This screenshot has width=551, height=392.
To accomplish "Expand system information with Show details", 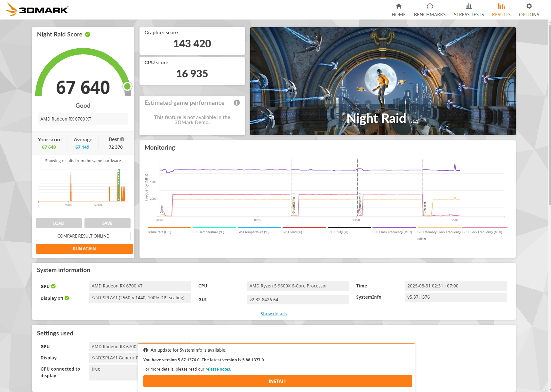I will [x=274, y=314].
